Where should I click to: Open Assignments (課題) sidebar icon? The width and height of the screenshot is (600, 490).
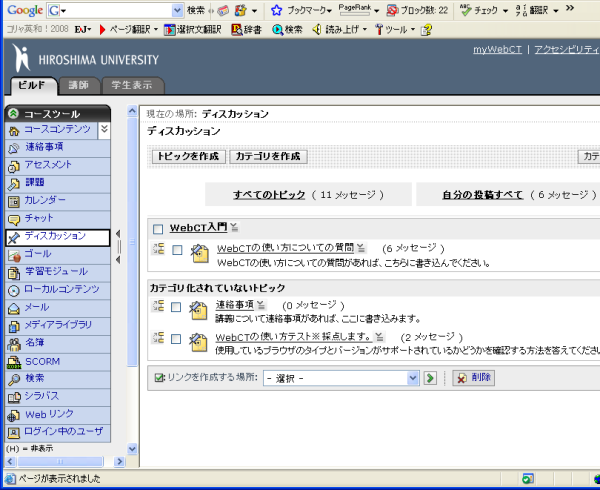[x=14, y=184]
